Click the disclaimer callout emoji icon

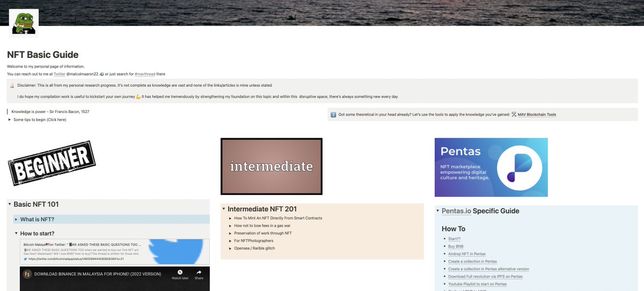(12, 85)
